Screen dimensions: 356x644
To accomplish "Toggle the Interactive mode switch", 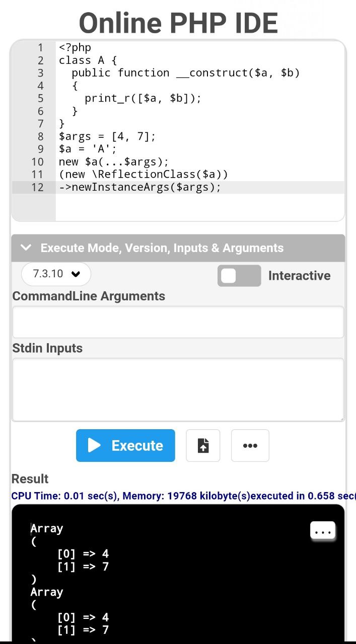I will (x=239, y=276).
